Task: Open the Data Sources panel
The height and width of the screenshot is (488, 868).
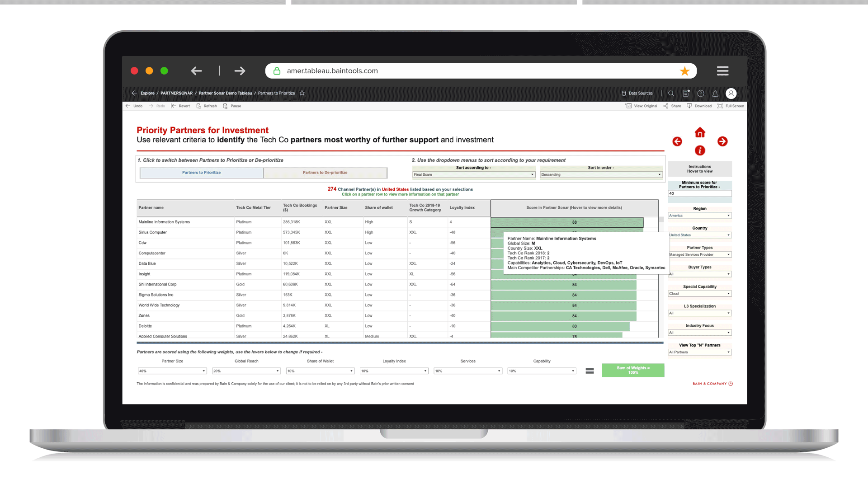Action: [x=637, y=93]
